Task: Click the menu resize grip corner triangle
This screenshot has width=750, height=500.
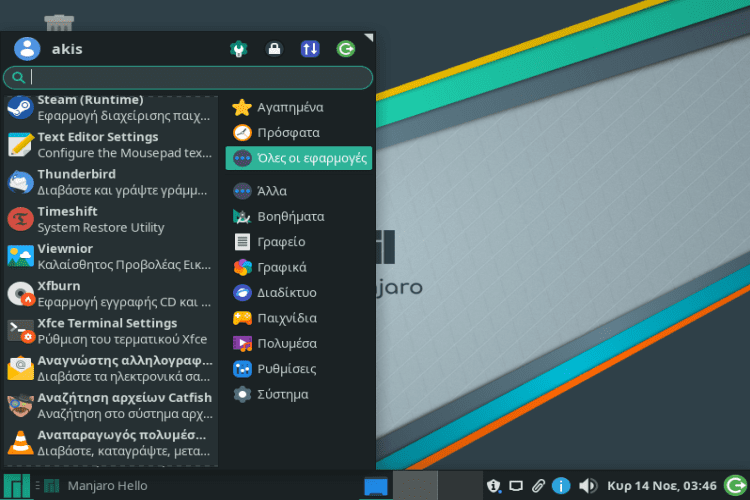Action: (x=369, y=37)
